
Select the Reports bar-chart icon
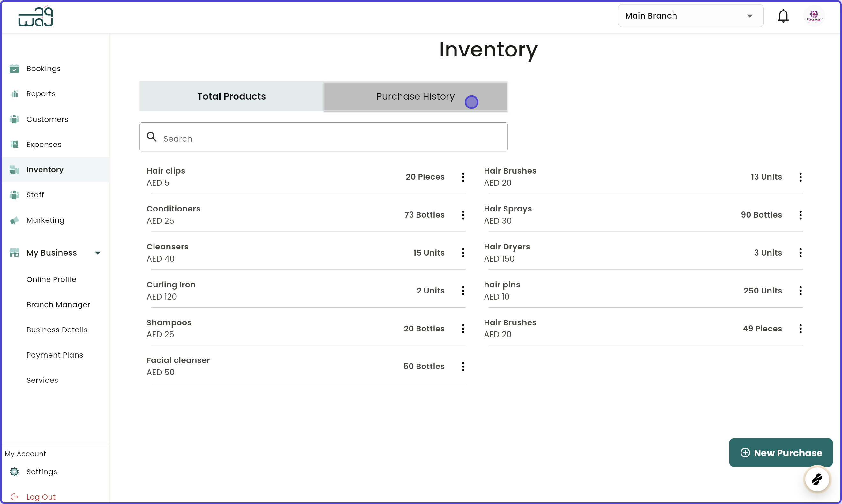click(x=14, y=94)
